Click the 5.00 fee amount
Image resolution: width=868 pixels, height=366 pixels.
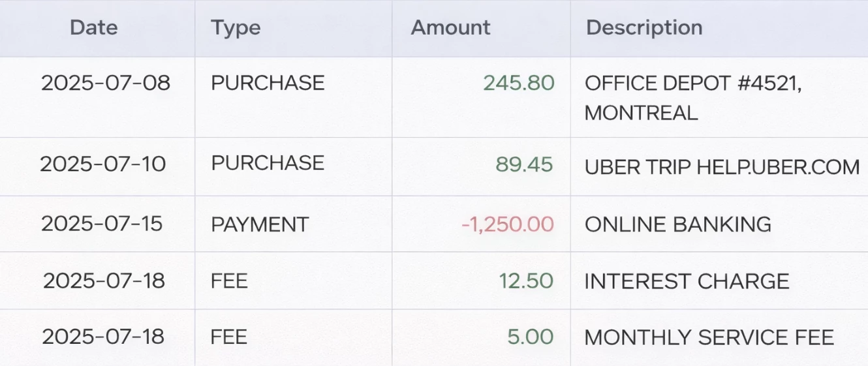click(530, 337)
